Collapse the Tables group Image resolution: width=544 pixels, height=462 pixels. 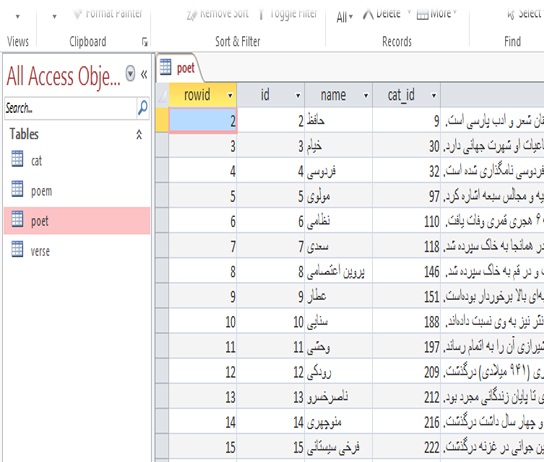pos(139,135)
